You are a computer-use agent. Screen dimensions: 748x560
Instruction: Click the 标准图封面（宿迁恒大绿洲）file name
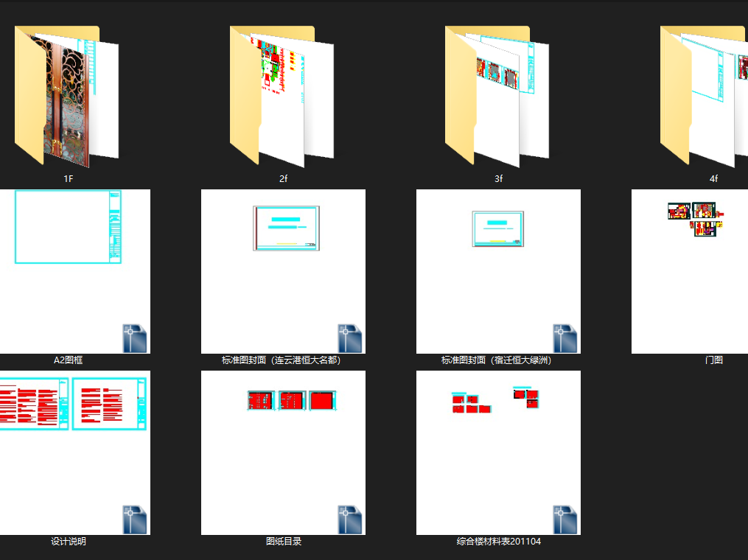[497, 360]
